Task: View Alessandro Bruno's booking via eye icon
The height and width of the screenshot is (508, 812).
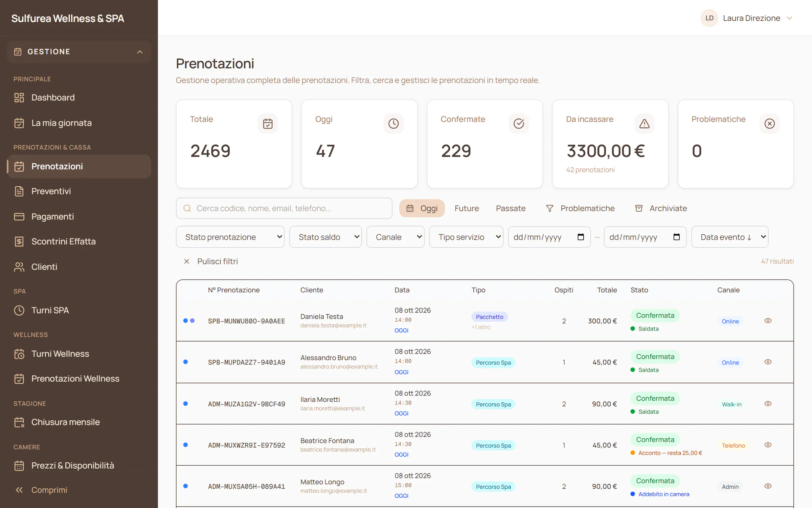Action: click(768, 362)
